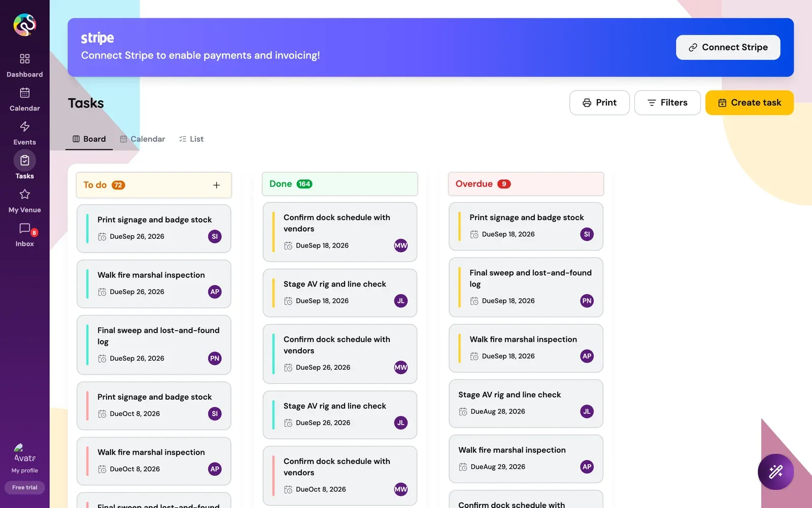This screenshot has width=812, height=508.
Task: Click calendar icon on Done Sep 26 AV rig card
Action: 288,423
